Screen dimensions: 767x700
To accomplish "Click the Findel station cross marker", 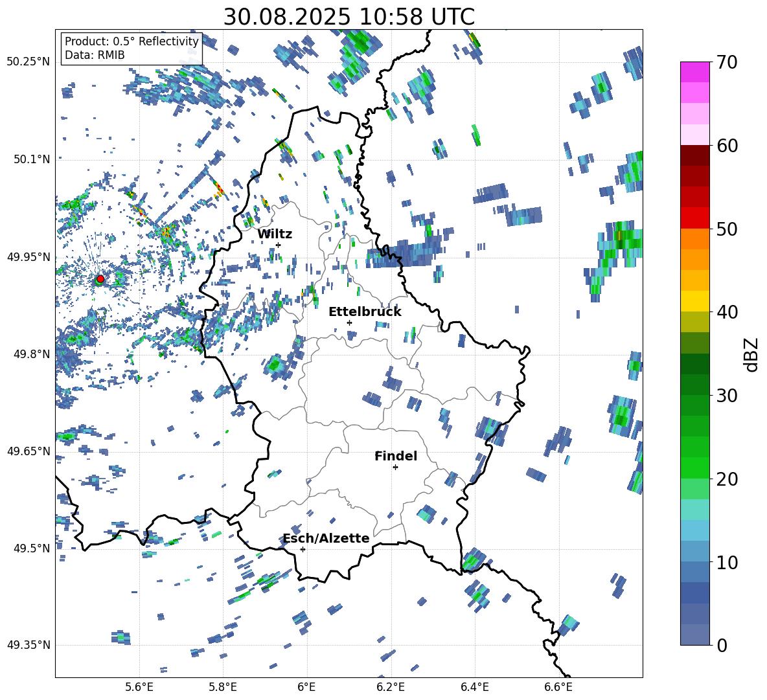I will point(395,468).
